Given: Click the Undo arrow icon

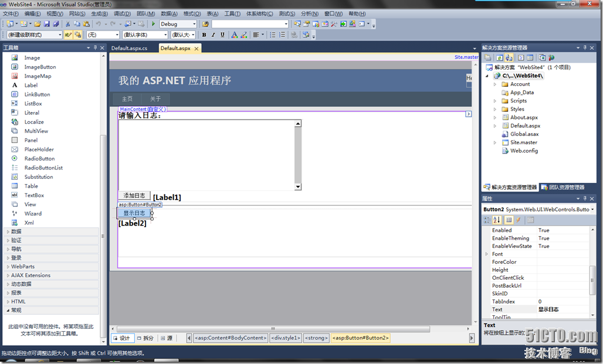Looking at the screenshot, I should [98, 24].
